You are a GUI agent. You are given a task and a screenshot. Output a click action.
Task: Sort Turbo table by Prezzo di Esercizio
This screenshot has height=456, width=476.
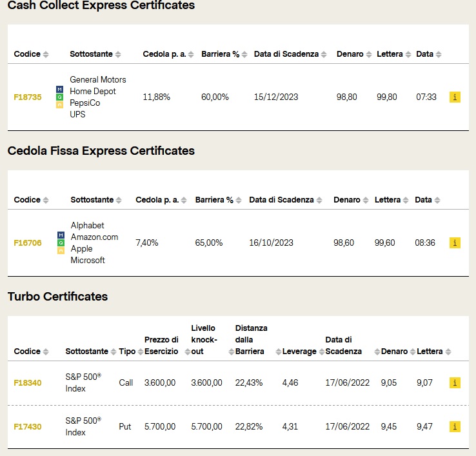(x=188, y=352)
